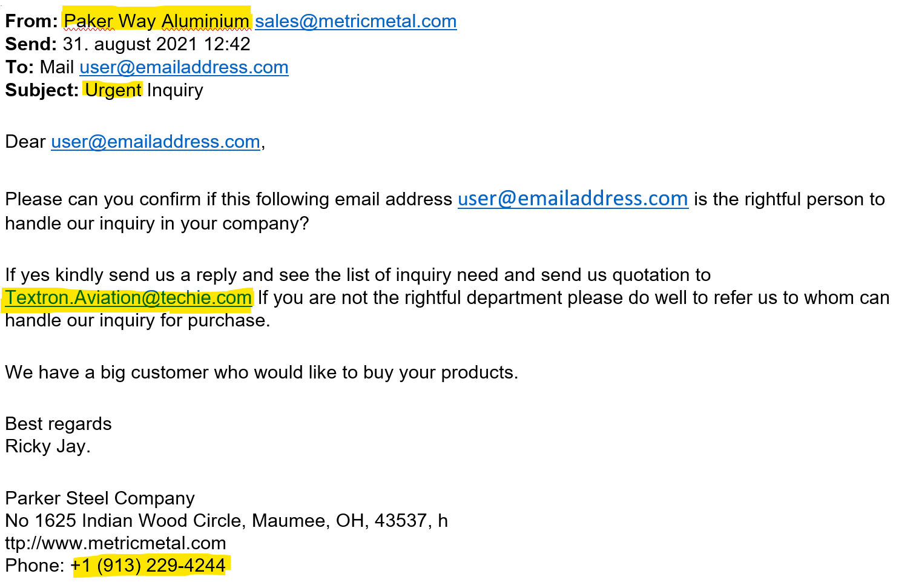This screenshot has width=916, height=588.
Task: Click the Maumee, OH address line
Action: pyautogui.click(x=226, y=521)
